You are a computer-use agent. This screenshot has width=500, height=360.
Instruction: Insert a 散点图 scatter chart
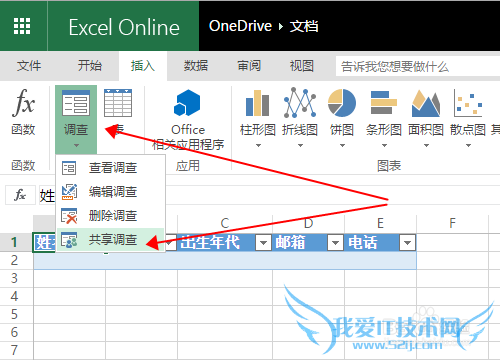pos(468,113)
